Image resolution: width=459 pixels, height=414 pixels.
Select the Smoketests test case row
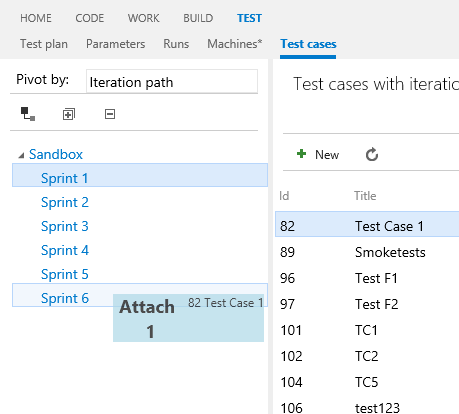coord(367,252)
